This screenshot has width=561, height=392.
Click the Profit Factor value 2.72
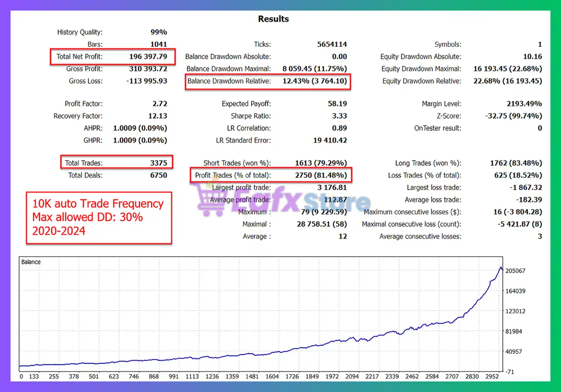pos(160,104)
